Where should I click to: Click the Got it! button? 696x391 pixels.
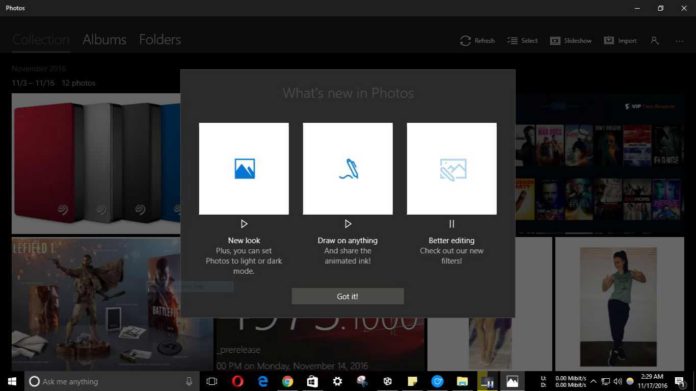click(348, 296)
